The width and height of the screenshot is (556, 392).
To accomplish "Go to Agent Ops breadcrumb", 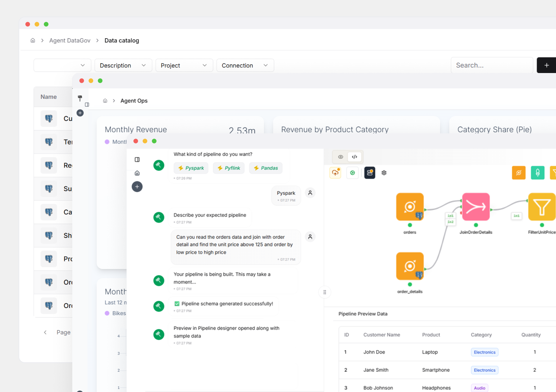I will pos(134,101).
